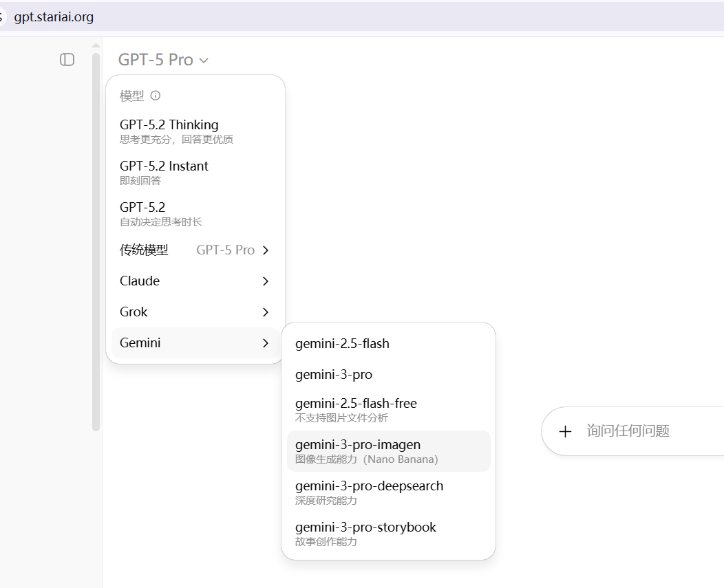Click the Gemini submenu chevron

click(266, 343)
